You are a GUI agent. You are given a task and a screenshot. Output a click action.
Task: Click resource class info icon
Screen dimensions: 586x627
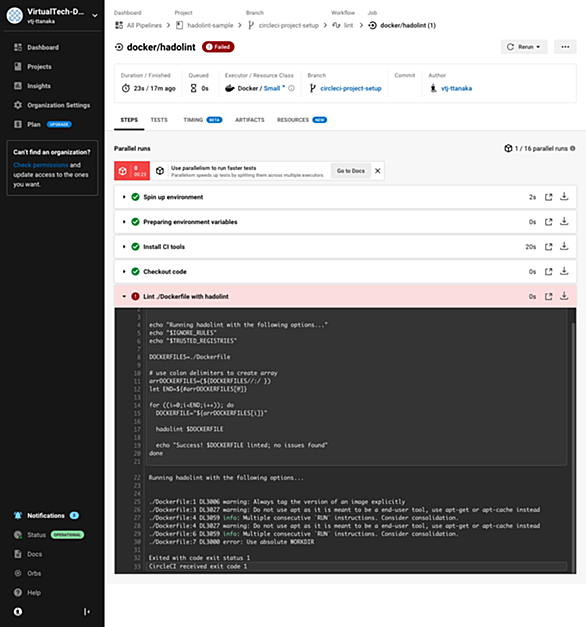(x=292, y=88)
